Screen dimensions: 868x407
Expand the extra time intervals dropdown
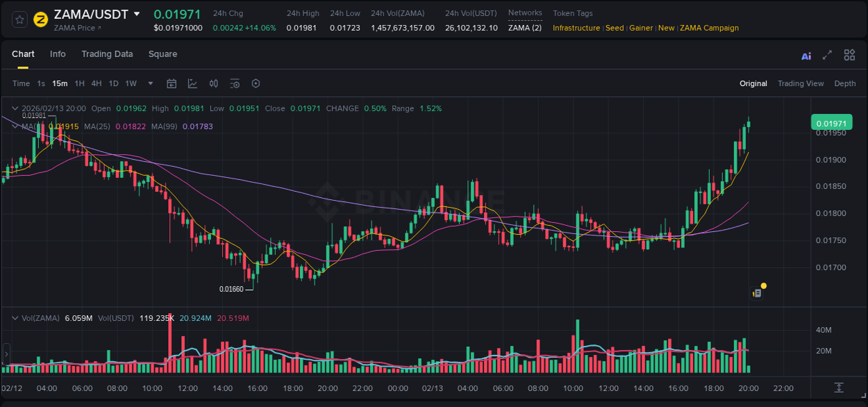[x=149, y=83]
